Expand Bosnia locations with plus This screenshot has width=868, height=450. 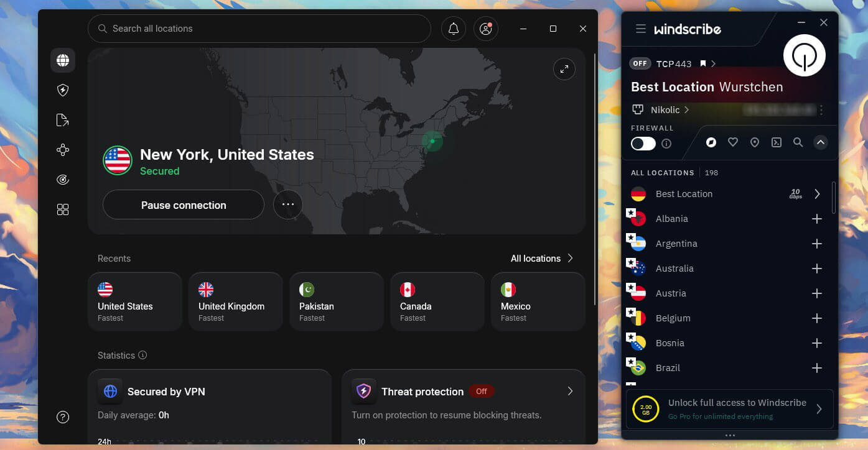(x=817, y=343)
